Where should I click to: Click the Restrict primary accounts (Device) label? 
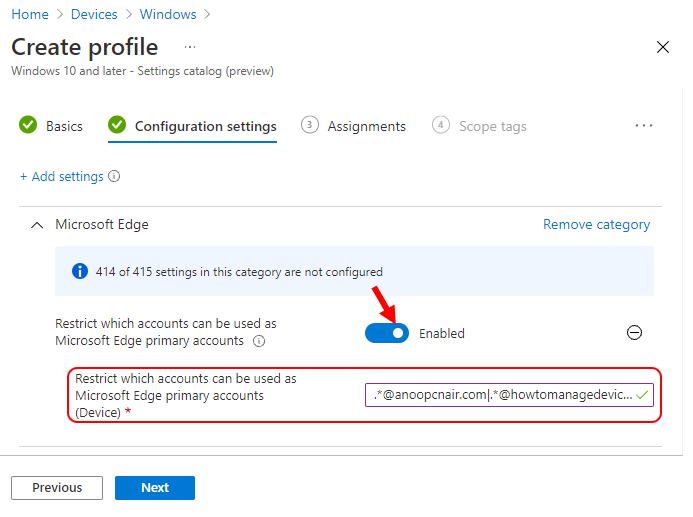[x=186, y=395]
